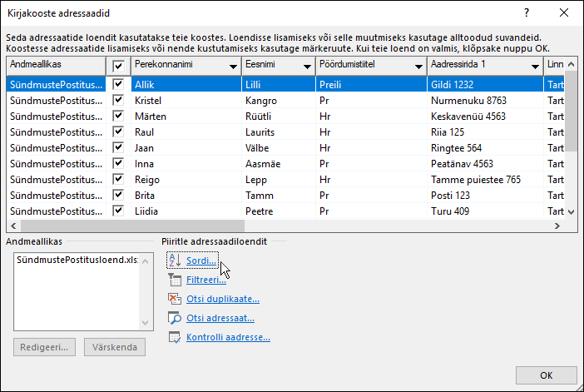
Task: Select the cell "Laurits"
Action: point(279,131)
